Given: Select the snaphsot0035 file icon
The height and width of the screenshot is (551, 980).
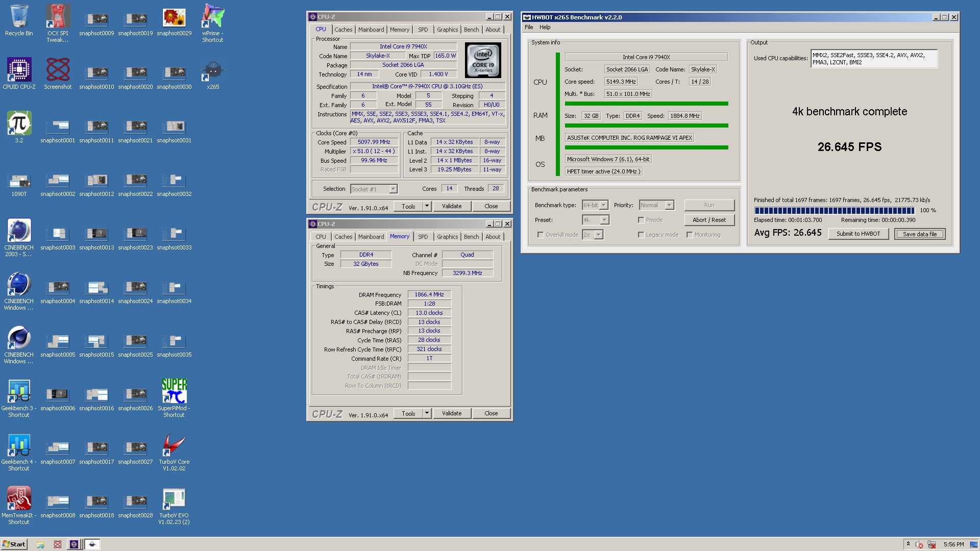Looking at the screenshot, I should point(174,344).
